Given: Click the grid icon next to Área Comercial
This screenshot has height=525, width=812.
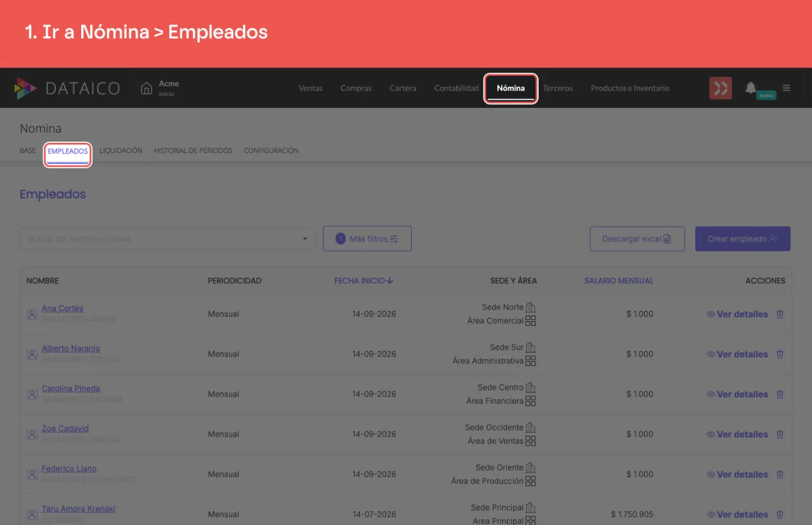Looking at the screenshot, I should [531, 321].
